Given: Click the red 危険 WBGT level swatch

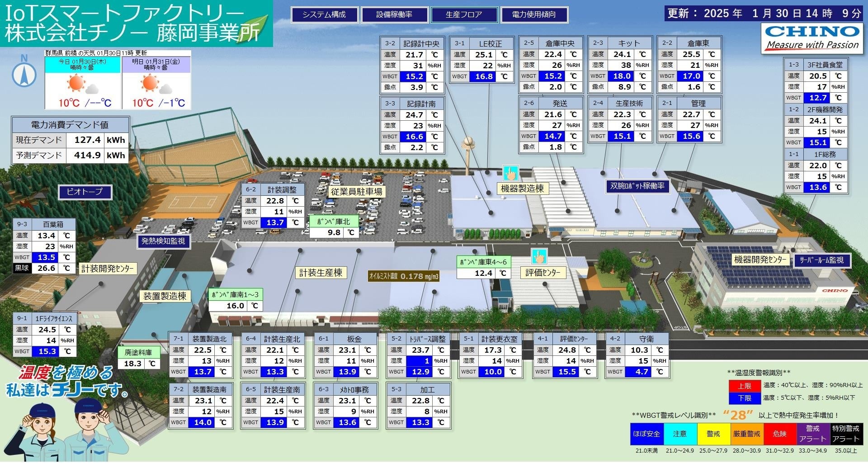Looking at the screenshot, I should 779,434.
